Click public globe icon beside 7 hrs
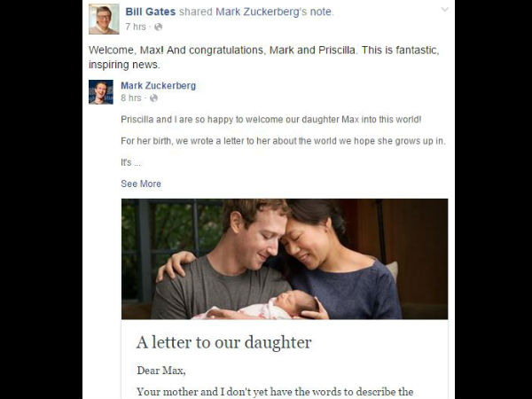Image resolution: width=532 pixels, height=399 pixels. [x=158, y=27]
